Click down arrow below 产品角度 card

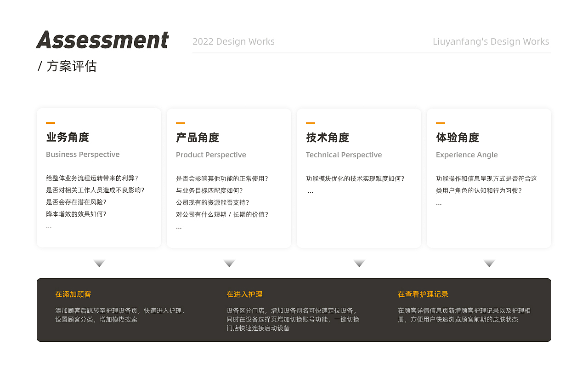[x=229, y=263]
